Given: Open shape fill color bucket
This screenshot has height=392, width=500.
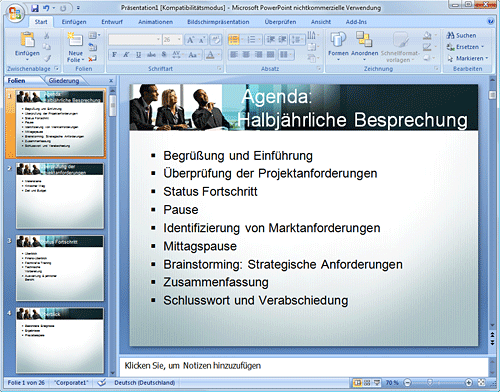Looking at the screenshot, I should (x=427, y=35).
